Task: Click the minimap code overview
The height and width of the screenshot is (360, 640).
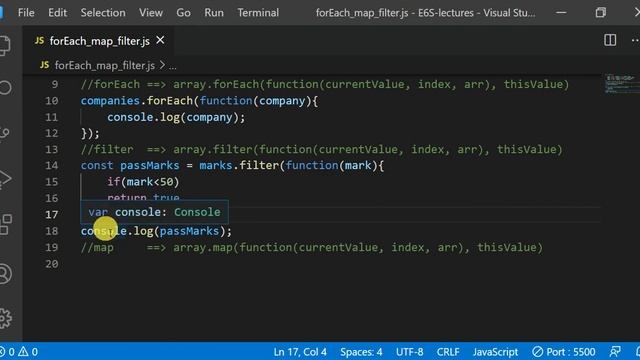Action: (x=621, y=84)
